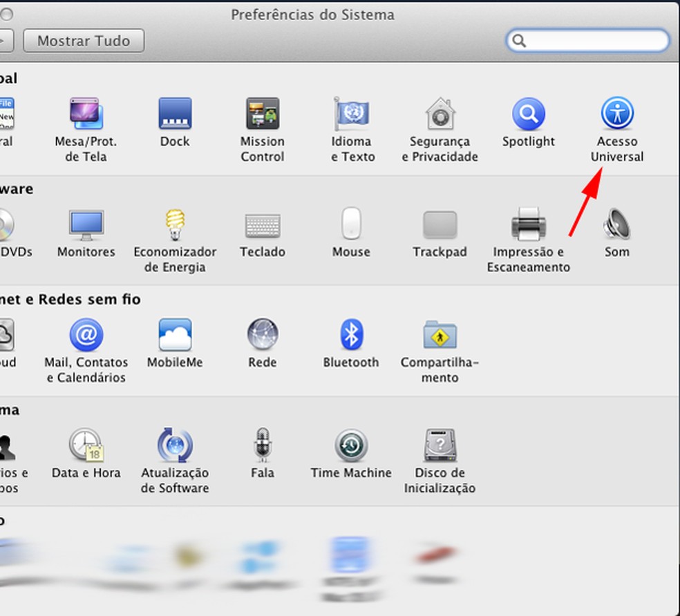This screenshot has width=680, height=616.
Task: Click the Mostrar Tudo button
Action: coord(84,41)
